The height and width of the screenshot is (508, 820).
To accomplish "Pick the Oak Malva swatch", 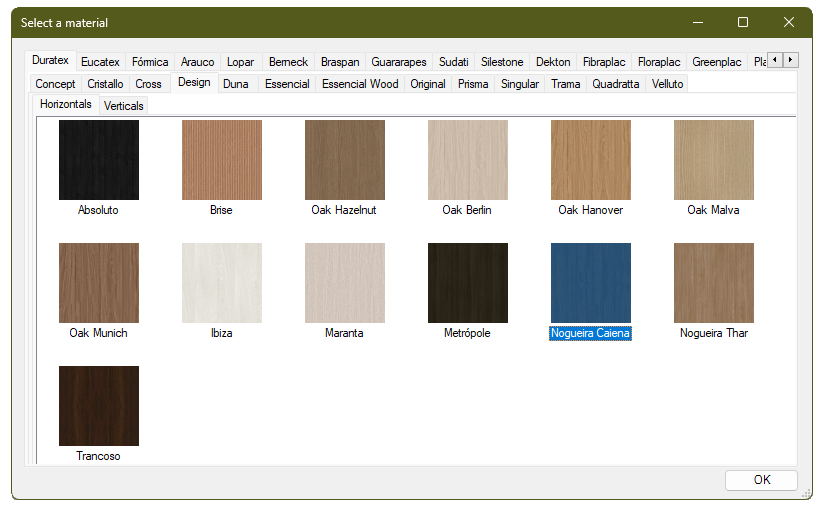I will point(714,160).
